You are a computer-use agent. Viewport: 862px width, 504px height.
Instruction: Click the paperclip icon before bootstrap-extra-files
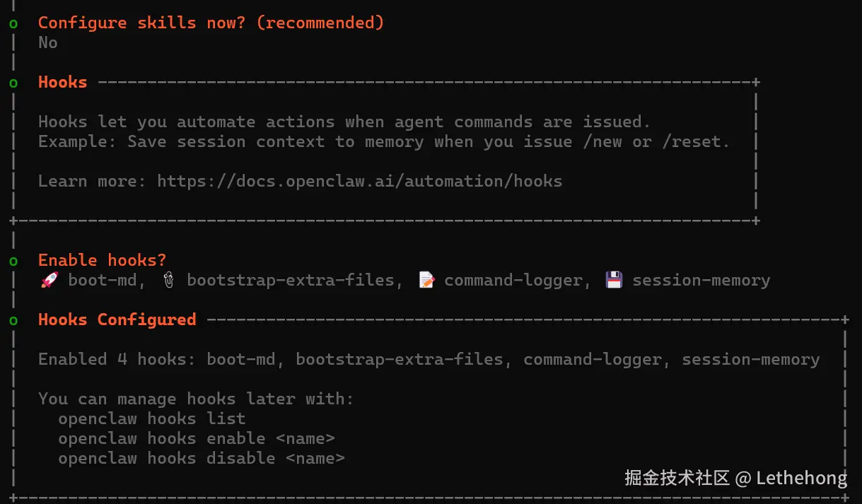click(x=168, y=281)
